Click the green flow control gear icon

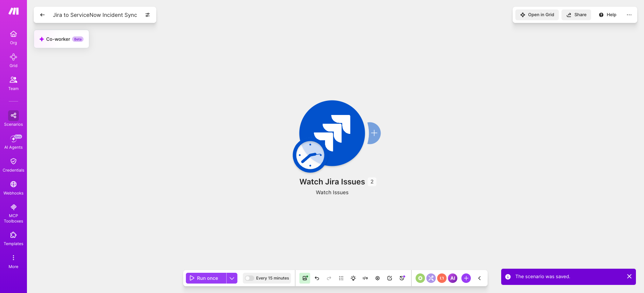coord(420,278)
